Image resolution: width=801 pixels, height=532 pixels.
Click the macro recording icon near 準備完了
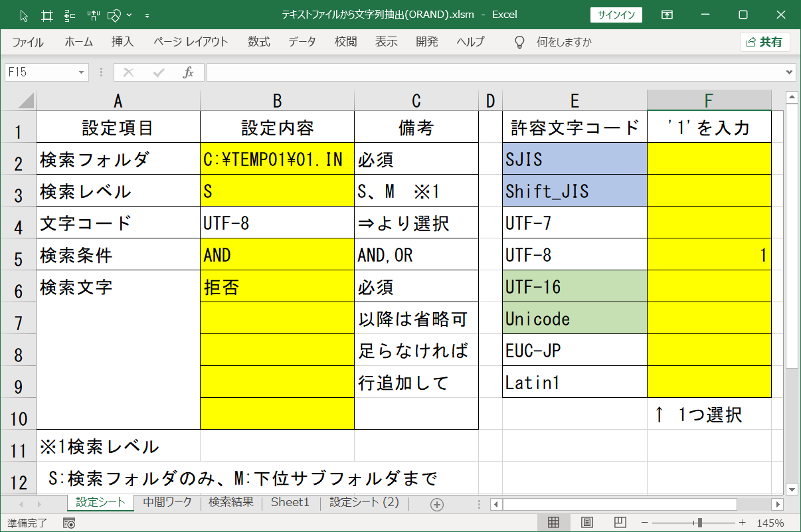coord(69,523)
